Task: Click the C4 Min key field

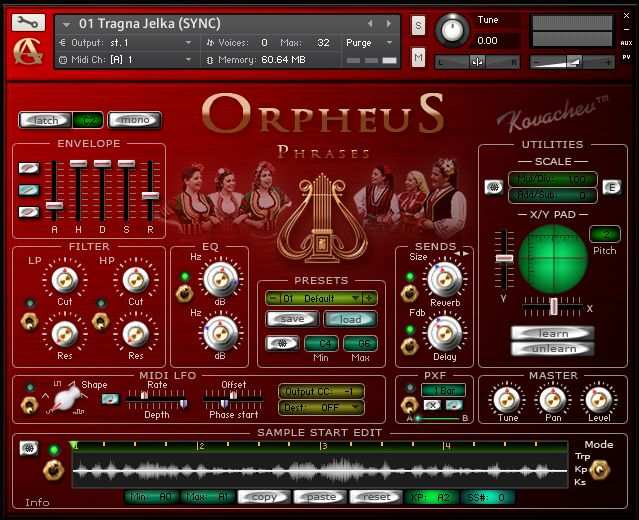Action: point(321,344)
